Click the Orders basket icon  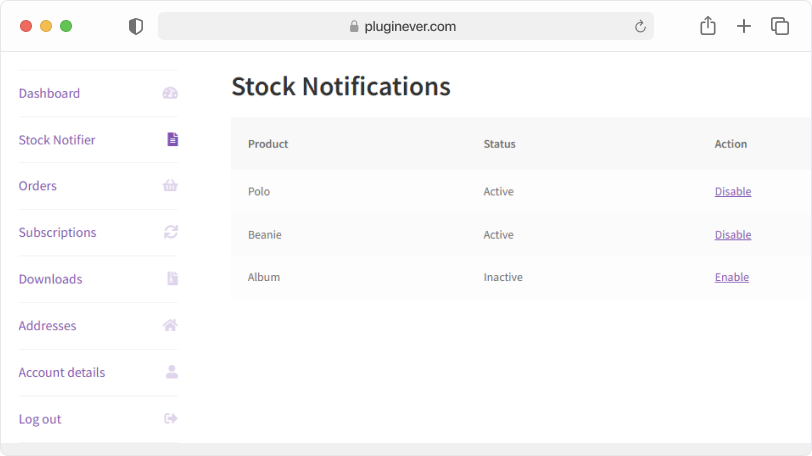coord(170,185)
